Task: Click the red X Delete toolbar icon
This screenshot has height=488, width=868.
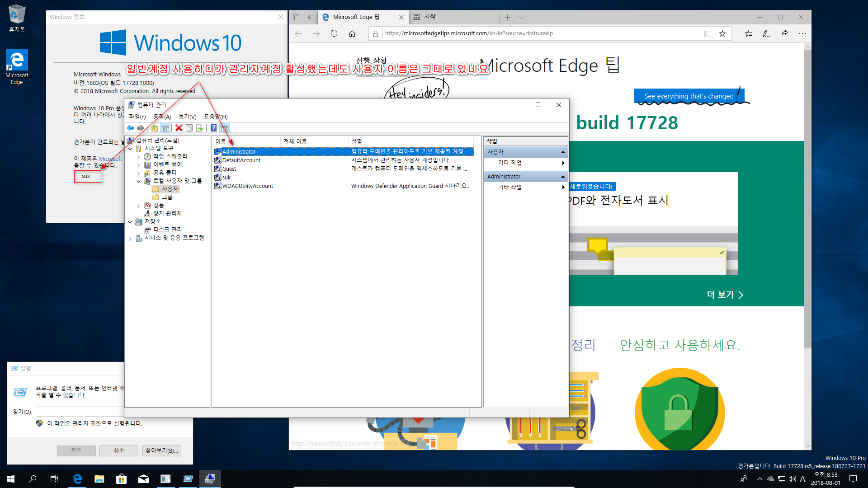Action: (x=179, y=128)
